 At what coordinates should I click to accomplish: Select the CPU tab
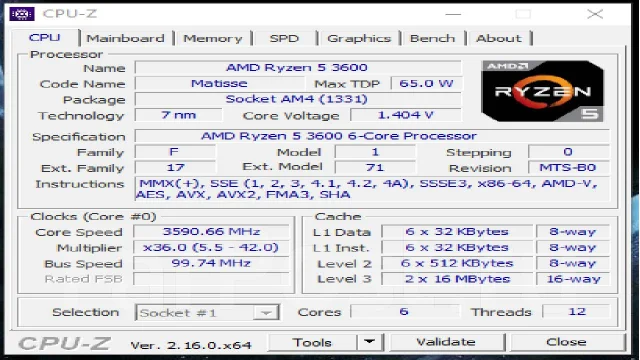pos(44,38)
